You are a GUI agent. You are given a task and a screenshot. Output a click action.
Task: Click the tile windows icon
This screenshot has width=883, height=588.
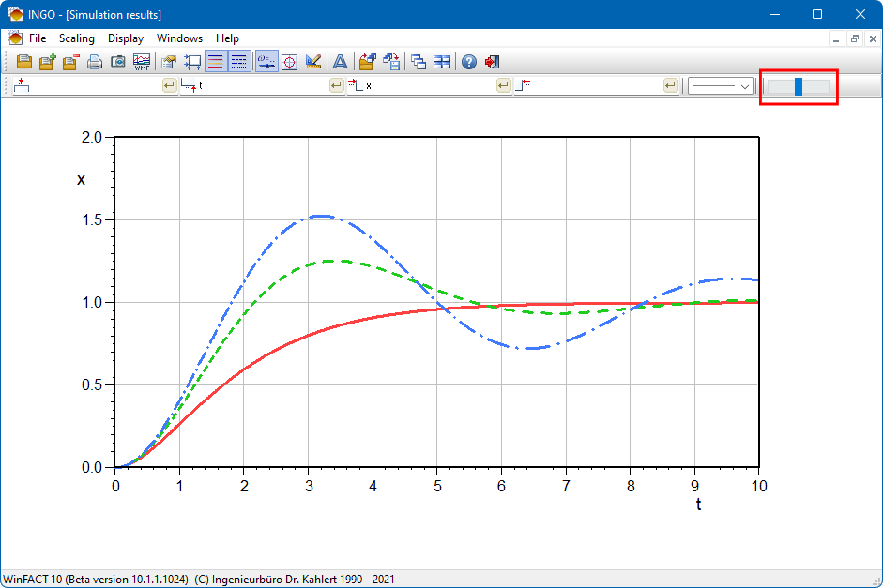[442, 63]
